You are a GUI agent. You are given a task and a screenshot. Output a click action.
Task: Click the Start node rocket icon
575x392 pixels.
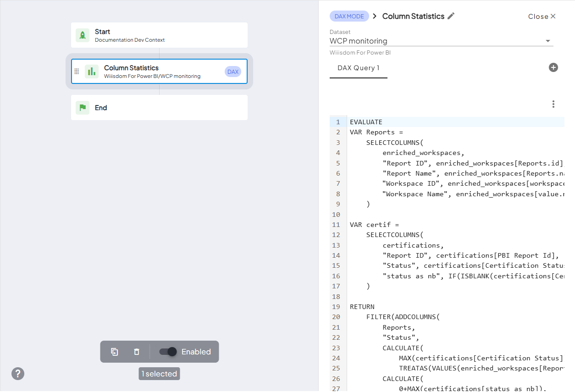pos(83,35)
